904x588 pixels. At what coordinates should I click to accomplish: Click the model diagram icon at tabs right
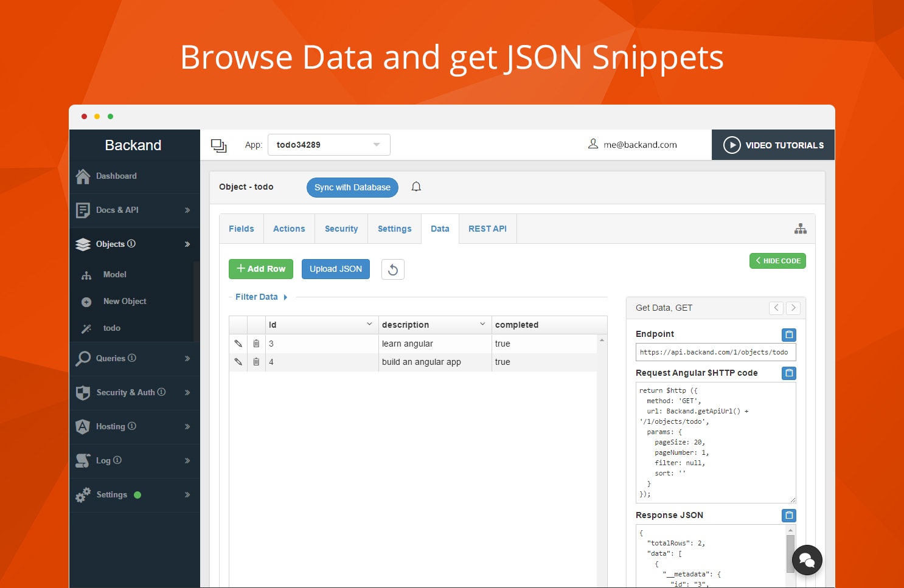coord(801,229)
